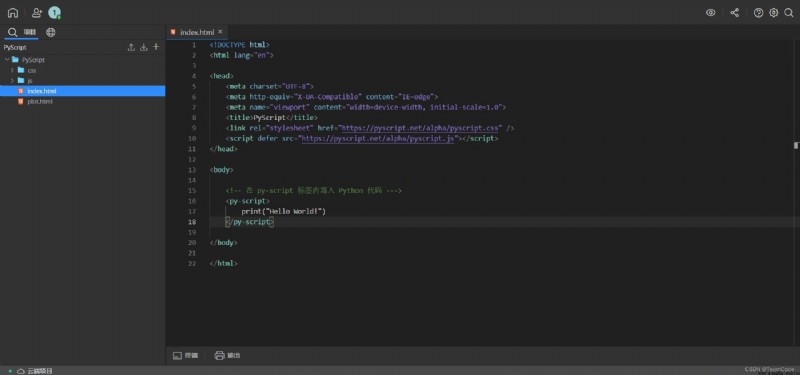Open the help question mark icon

[x=758, y=13]
